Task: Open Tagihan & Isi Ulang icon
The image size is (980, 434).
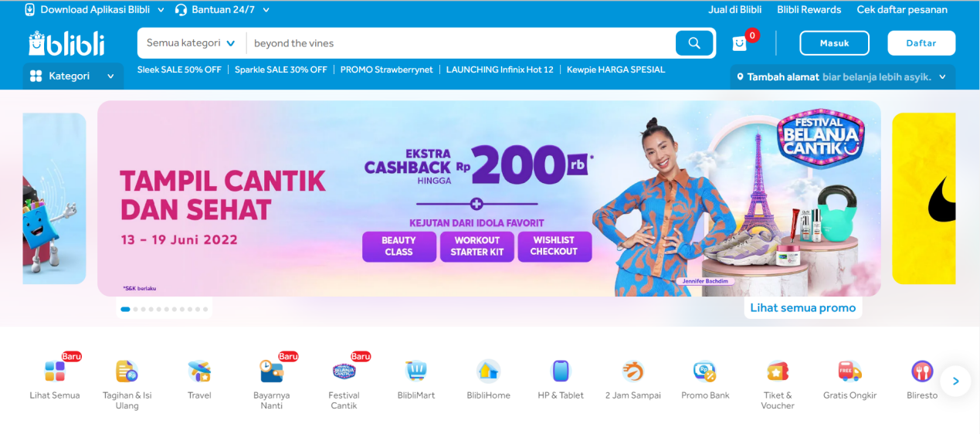Action: (x=127, y=372)
